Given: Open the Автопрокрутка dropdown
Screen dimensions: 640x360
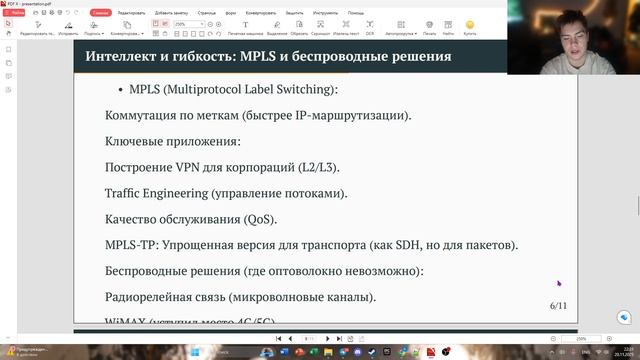Looking at the screenshot, I should coord(401,28).
